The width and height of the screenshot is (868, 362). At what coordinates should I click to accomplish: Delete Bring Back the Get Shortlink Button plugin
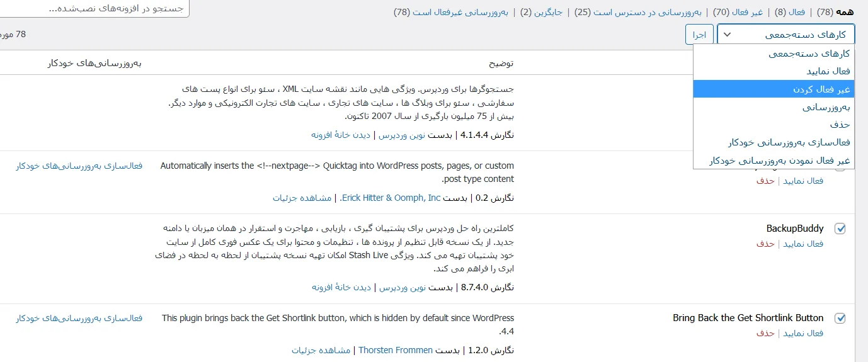pyautogui.click(x=765, y=333)
